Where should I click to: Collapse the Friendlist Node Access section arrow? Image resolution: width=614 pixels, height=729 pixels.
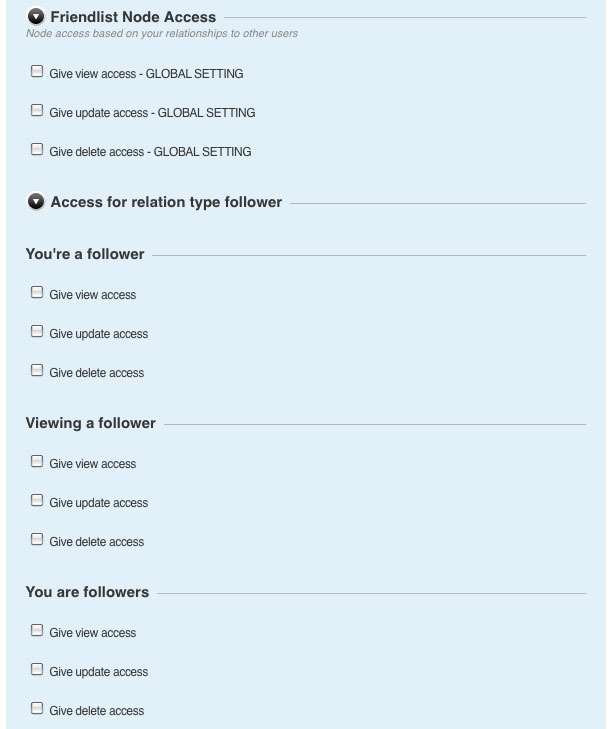pos(36,17)
